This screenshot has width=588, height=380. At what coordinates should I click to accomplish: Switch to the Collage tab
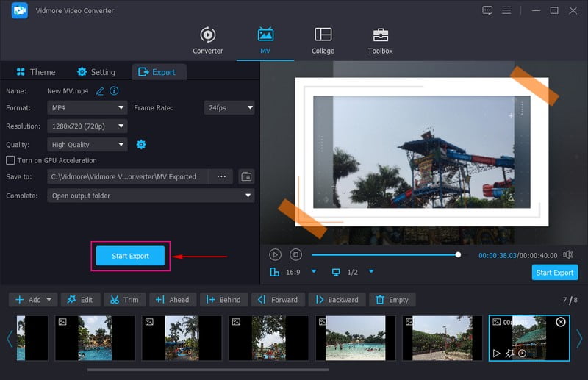click(323, 41)
